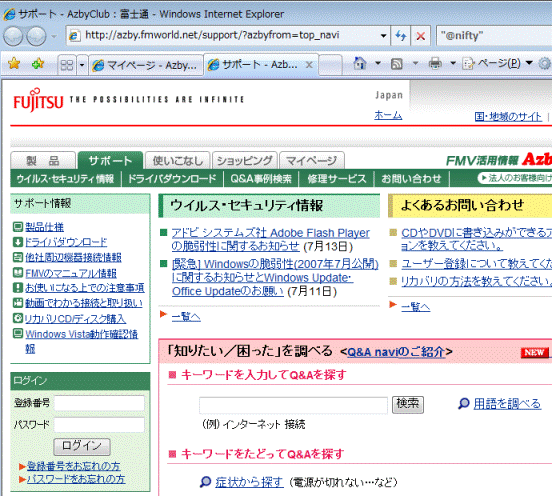Click the browser Forward button

pyautogui.click(x=36, y=36)
